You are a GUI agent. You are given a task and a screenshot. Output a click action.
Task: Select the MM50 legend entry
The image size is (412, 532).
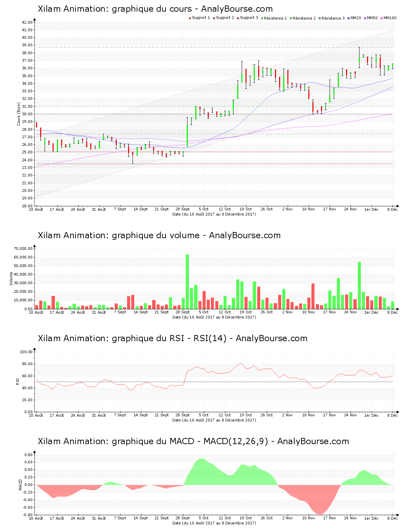371,18
